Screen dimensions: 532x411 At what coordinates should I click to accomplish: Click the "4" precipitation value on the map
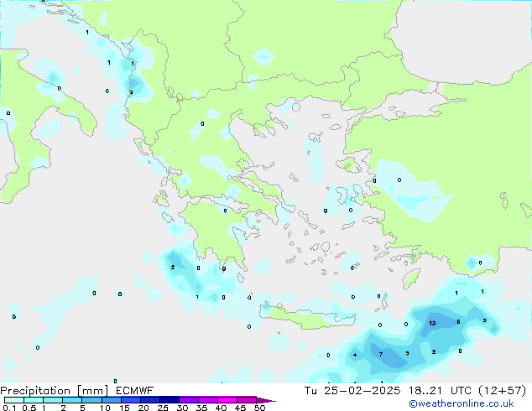pos(355,355)
